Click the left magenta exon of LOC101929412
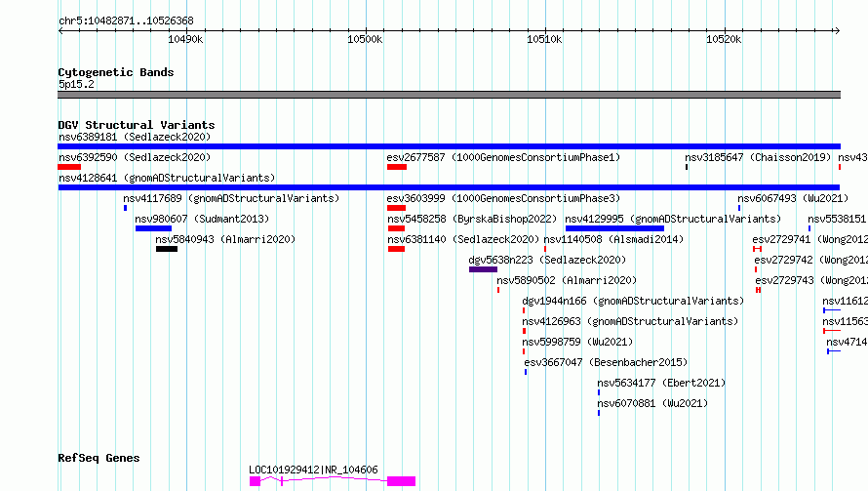 click(x=255, y=481)
